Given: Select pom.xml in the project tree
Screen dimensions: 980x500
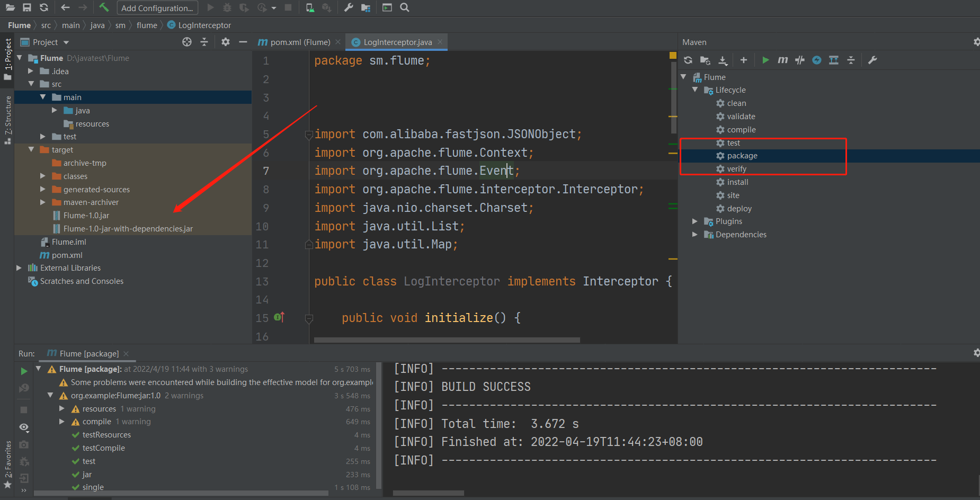Looking at the screenshot, I should [x=67, y=255].
